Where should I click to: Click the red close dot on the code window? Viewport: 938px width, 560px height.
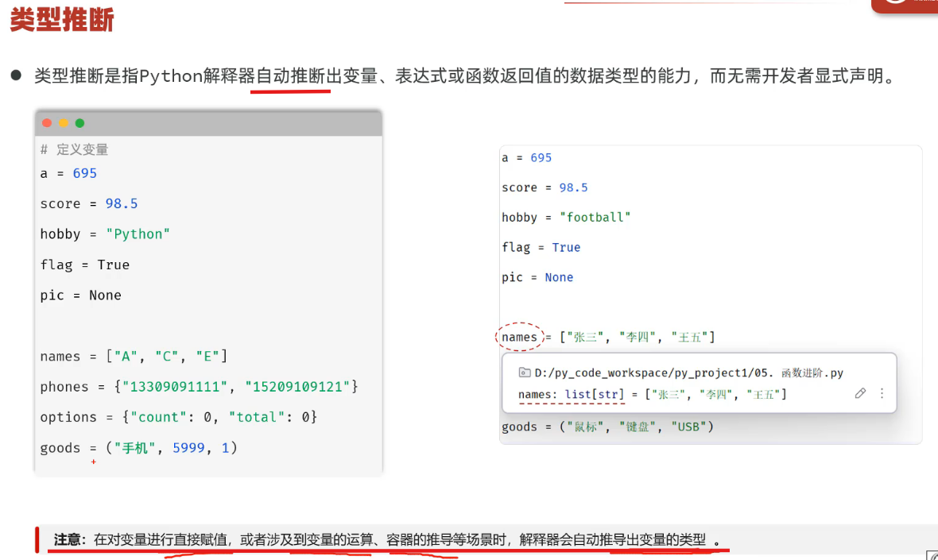coord(47,123)
